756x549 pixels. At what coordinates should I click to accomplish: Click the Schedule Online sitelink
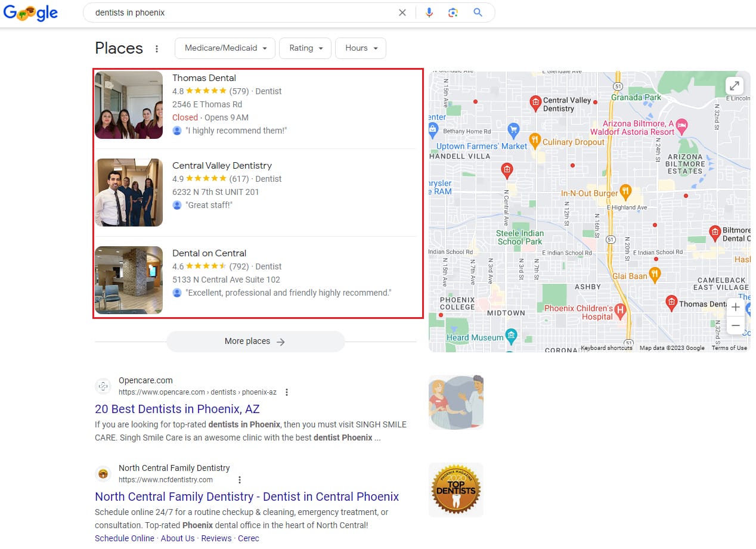[125, 538]
